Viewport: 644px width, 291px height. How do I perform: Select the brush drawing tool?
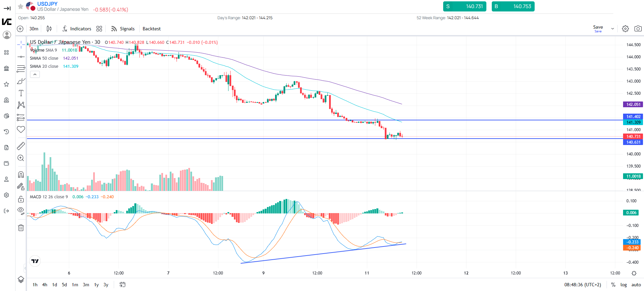coord(21,81)
